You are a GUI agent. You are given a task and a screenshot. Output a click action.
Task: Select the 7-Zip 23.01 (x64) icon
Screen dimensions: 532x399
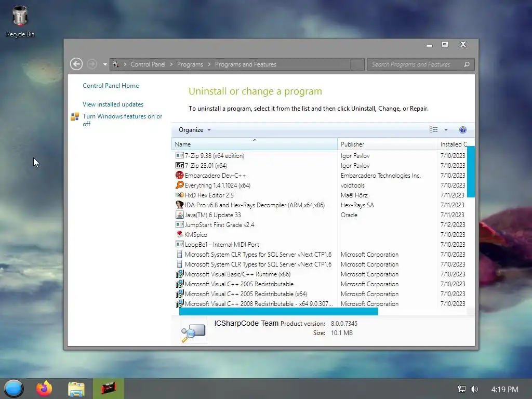[x=179, y=165]
